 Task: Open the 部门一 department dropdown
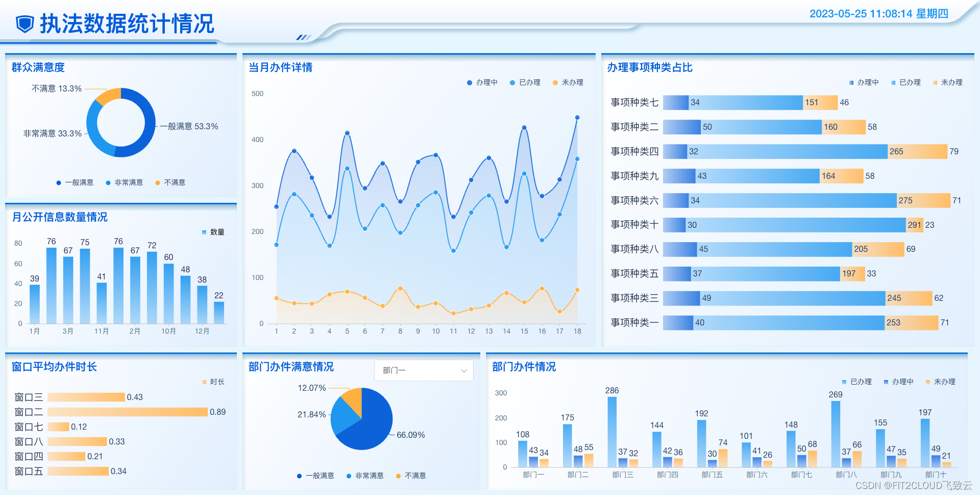(423, 370)
